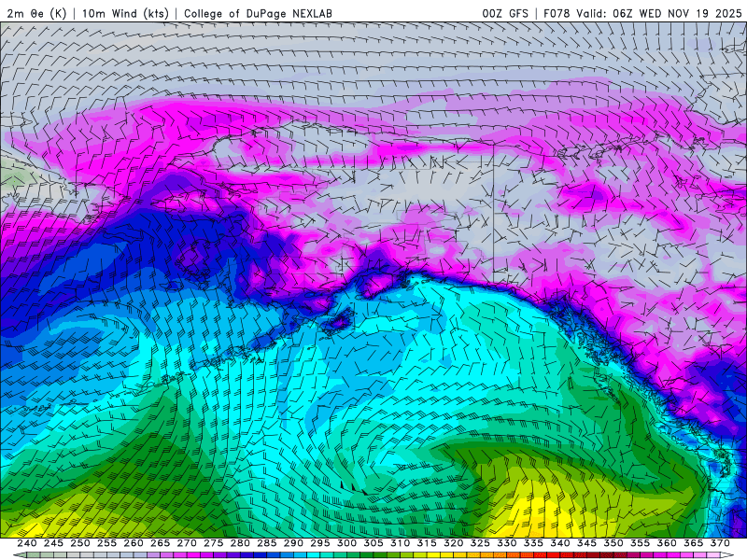Click the 'Valid: 06Z WED NOV 19 2025' text

659,13
